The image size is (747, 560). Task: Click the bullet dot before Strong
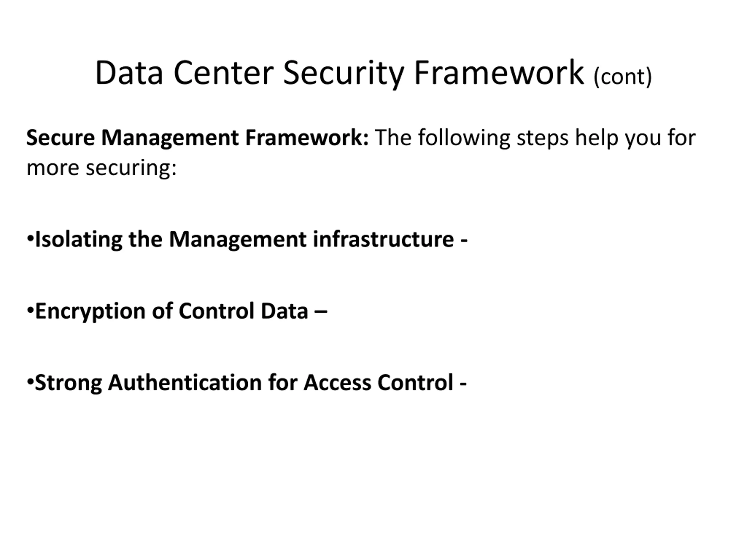[30, 382]
